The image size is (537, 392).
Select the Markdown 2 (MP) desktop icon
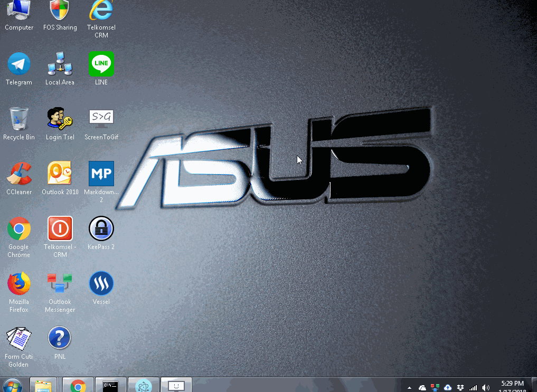[x=101, y=182]
